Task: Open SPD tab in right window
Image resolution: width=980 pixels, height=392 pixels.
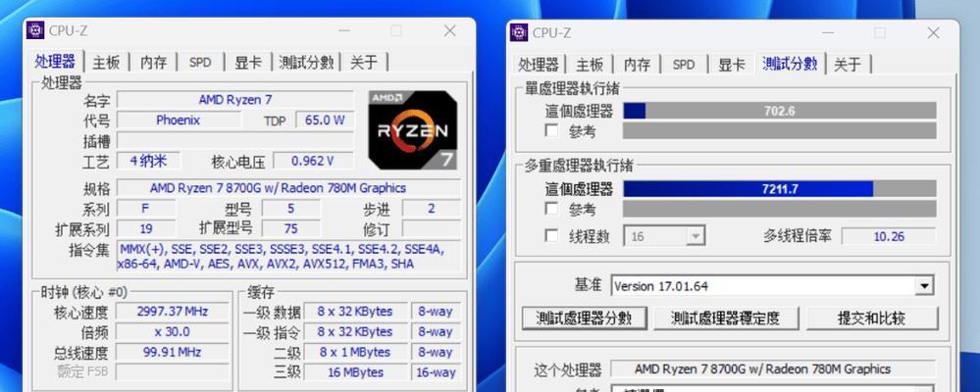Action: (684, 65)
